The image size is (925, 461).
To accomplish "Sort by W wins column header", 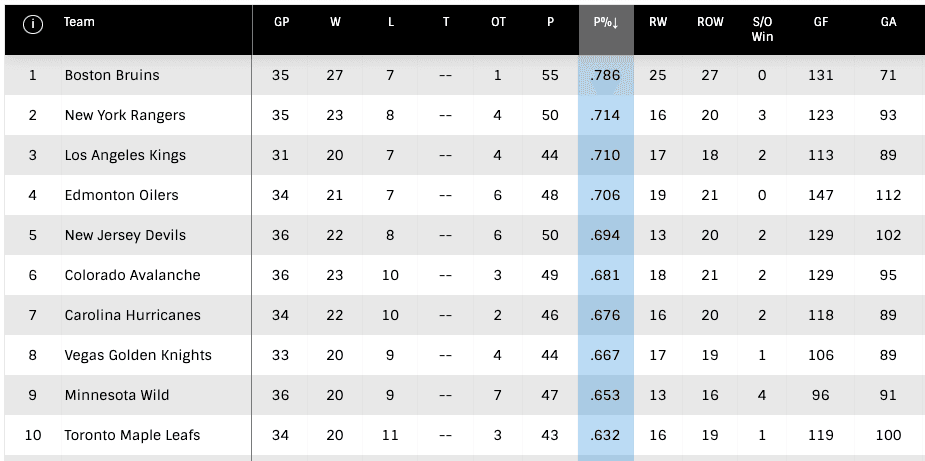I will pyautogui.click(x=335, y=22).
